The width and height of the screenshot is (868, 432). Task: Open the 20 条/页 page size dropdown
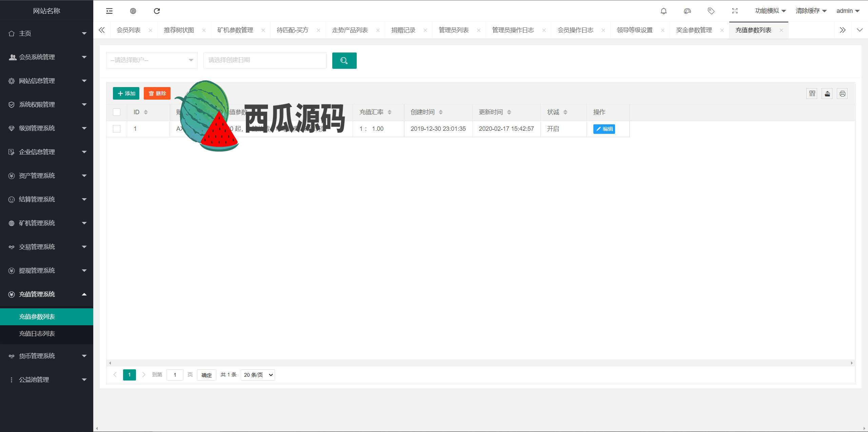point(258,375)
